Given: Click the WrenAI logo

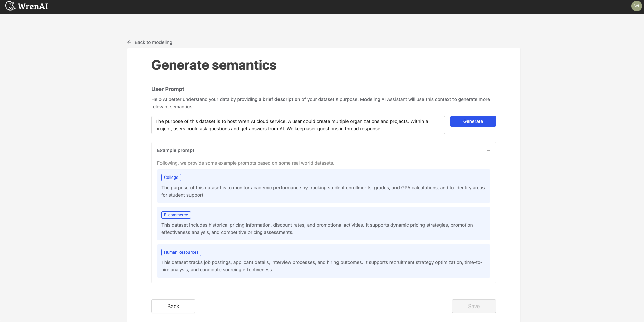Looking at the screenshot, I should 27,6.
